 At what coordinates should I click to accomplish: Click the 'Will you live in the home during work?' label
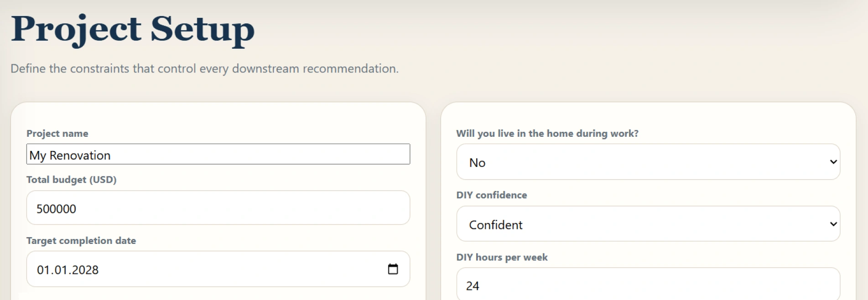[547, 134]
